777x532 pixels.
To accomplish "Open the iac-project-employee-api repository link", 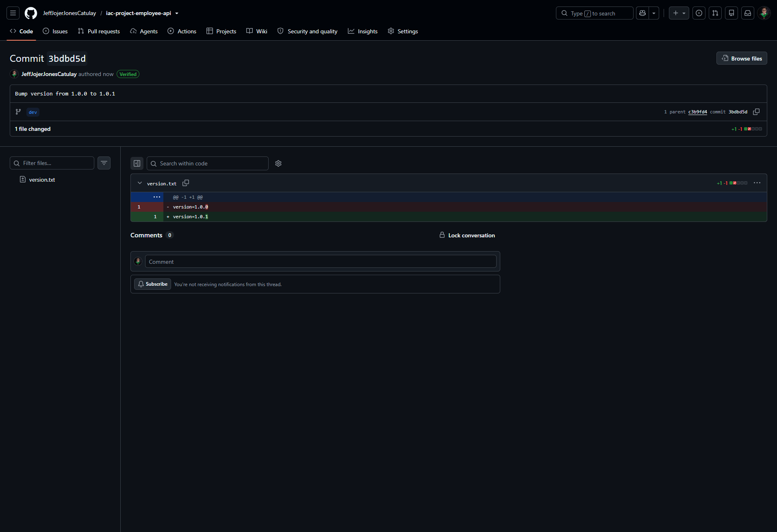I will click(x=139, y=13).
